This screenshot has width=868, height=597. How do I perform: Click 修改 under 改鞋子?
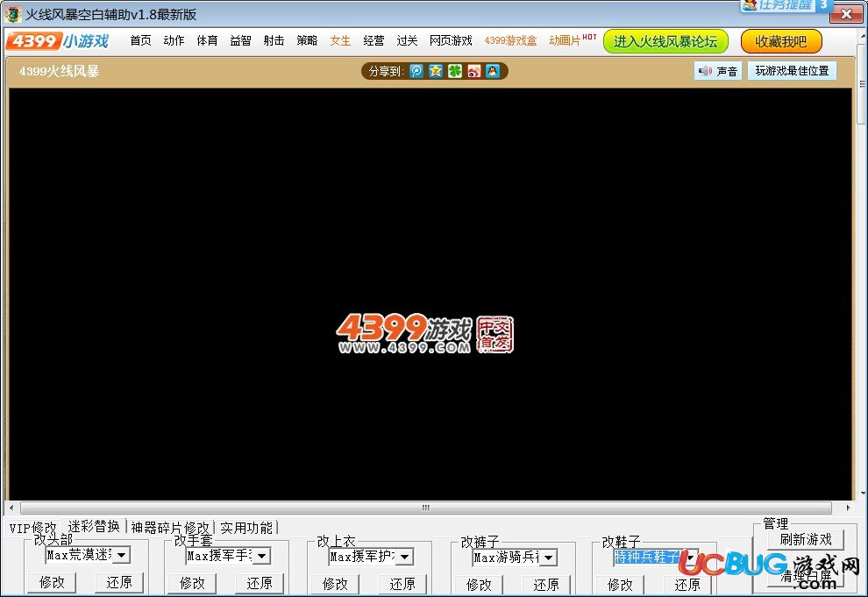coord(620,585)
